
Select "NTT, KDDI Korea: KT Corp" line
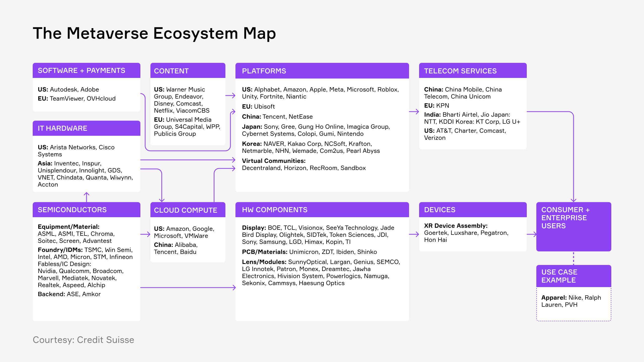click(472, 122)
